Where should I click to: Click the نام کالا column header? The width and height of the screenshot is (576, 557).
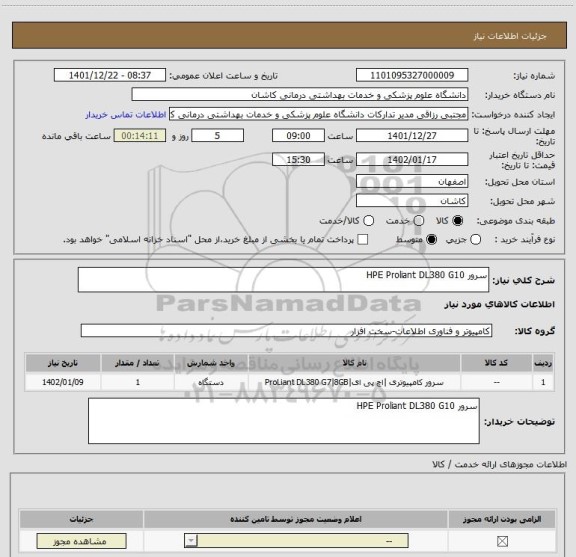click(x=354, y=363)
